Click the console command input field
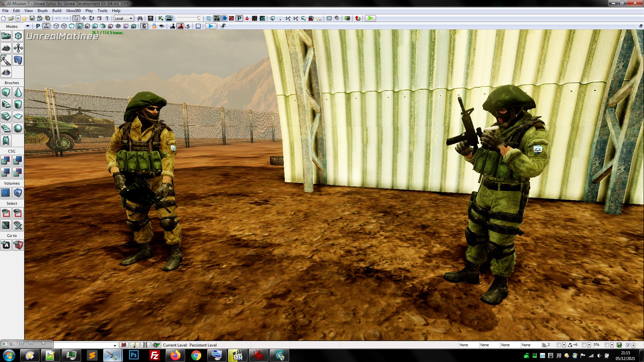This screenshot has height=362, width=644. [83, 345]
